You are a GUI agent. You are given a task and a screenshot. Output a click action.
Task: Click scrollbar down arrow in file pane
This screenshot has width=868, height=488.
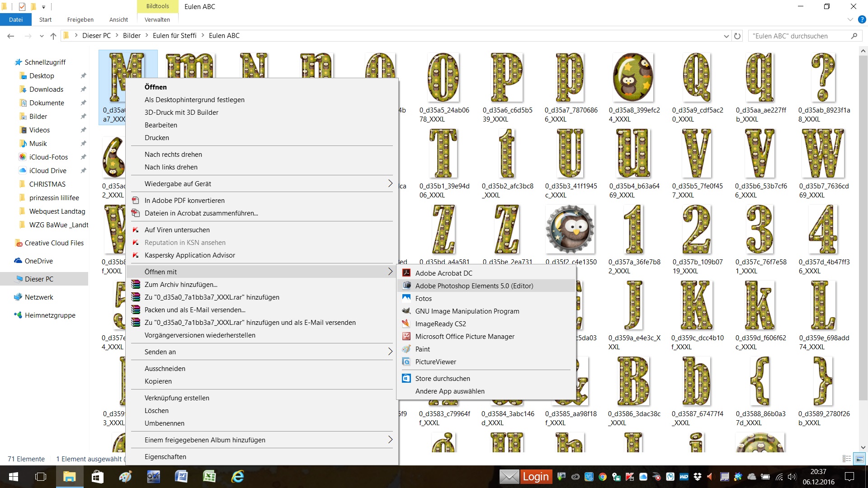point(863,447)
